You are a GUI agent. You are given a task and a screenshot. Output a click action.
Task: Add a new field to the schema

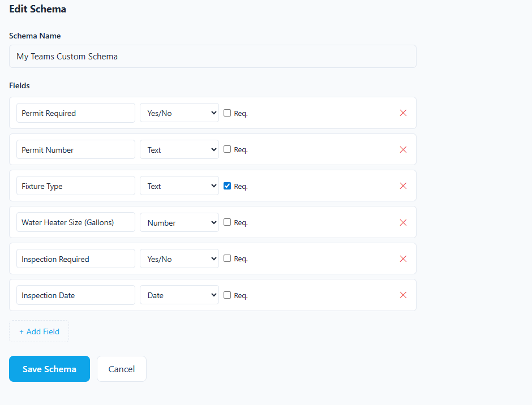tap(38, 331)
